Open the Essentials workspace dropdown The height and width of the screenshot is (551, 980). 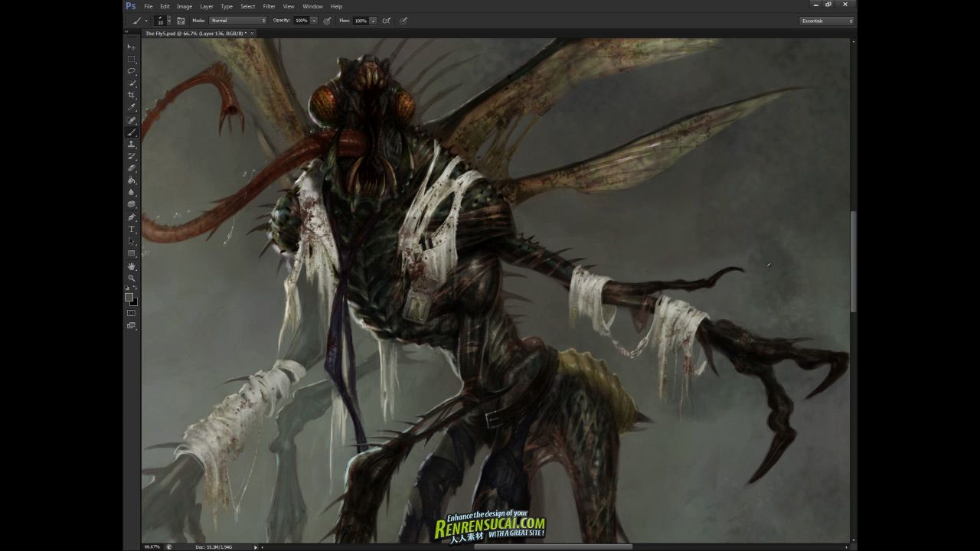pyautogui.click(x=827, y=21)
